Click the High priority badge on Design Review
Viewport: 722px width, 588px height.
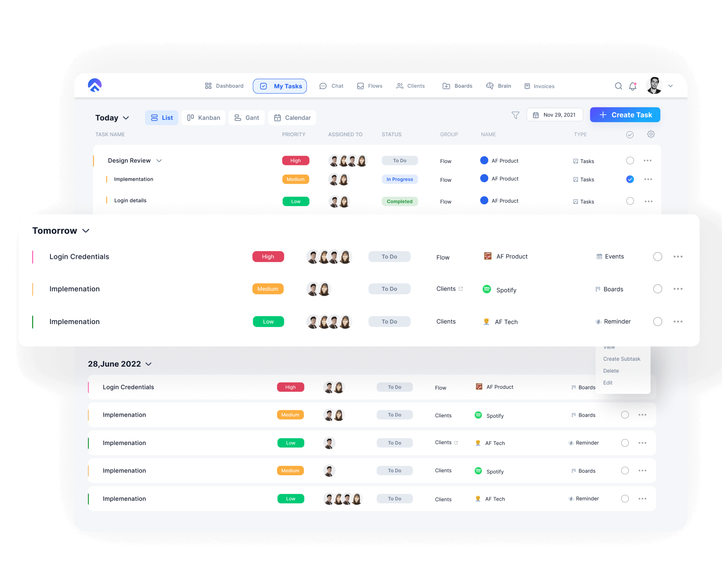pyautogui.click(x=295, y=161)
